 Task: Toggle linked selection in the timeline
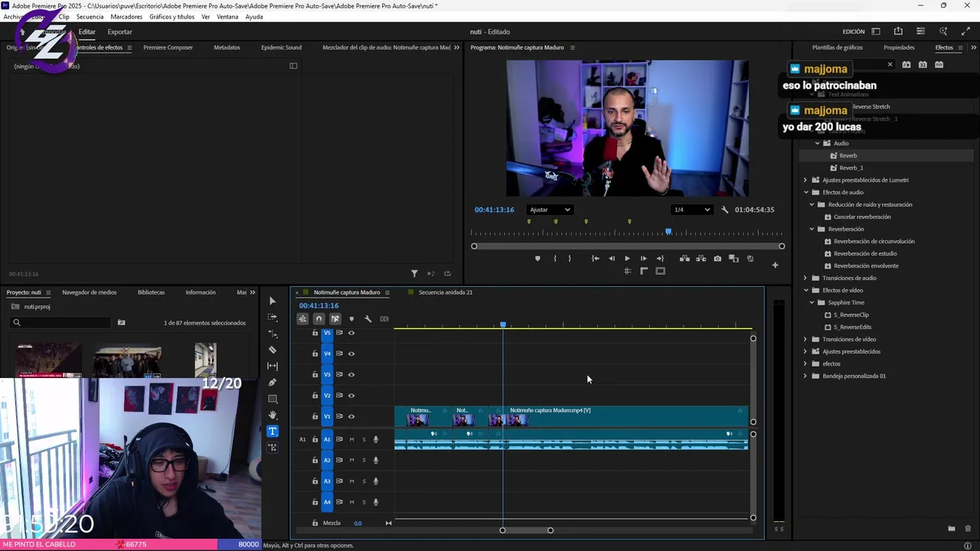335,319
